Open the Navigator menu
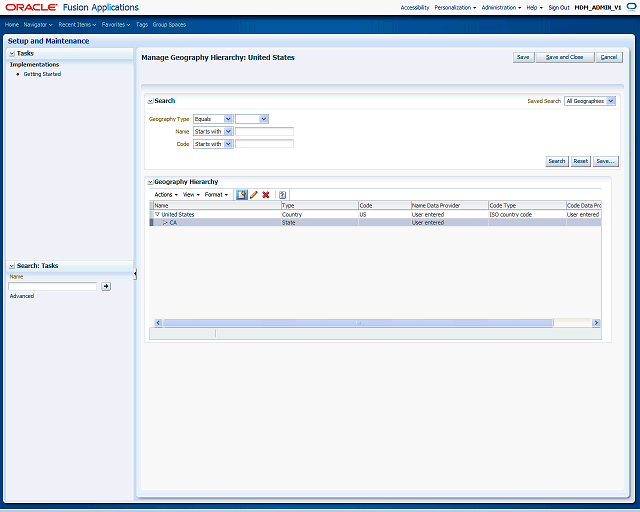Screen dimensions: 640x512 click(x=38, y=24)
